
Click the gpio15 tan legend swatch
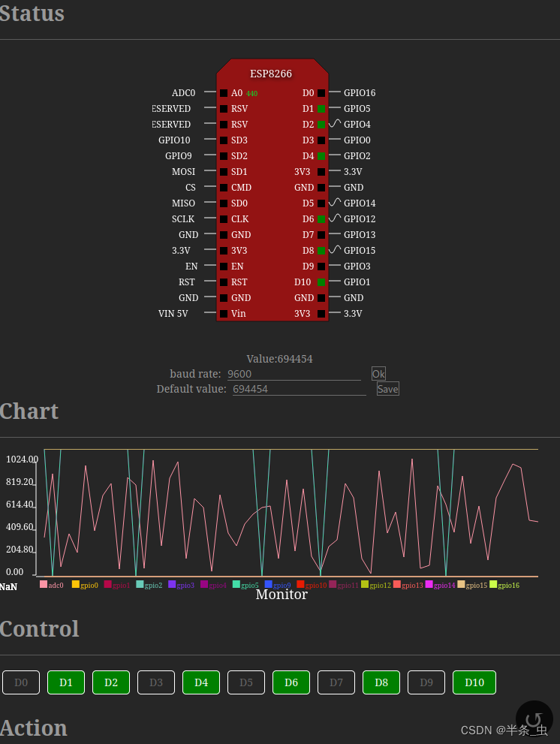tap(462, 584)
